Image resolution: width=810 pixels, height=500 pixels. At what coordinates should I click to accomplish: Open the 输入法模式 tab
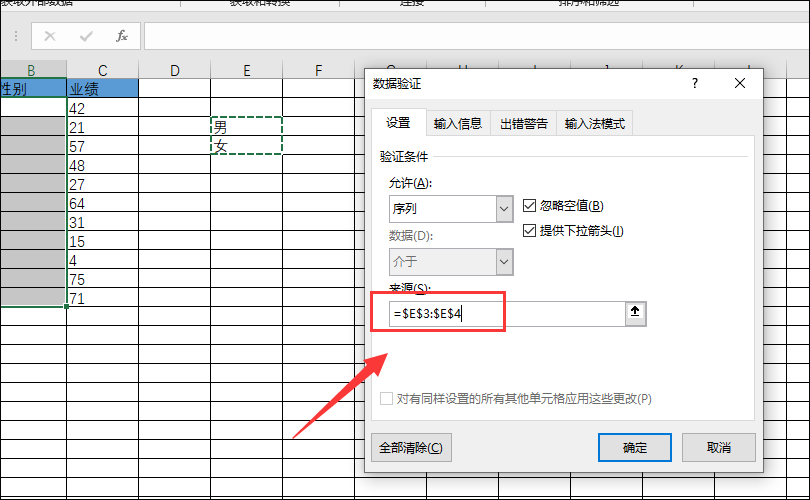pyautogui.click(x=595, y=123)
